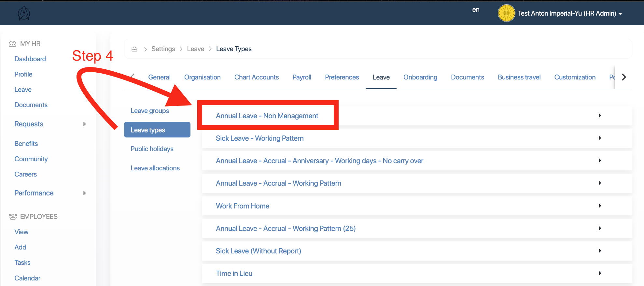Image resolution: width=644 pixels, height=286 pixels.
Task: Expand the Requests sidebar submenu
Action: tap(84, 124)
